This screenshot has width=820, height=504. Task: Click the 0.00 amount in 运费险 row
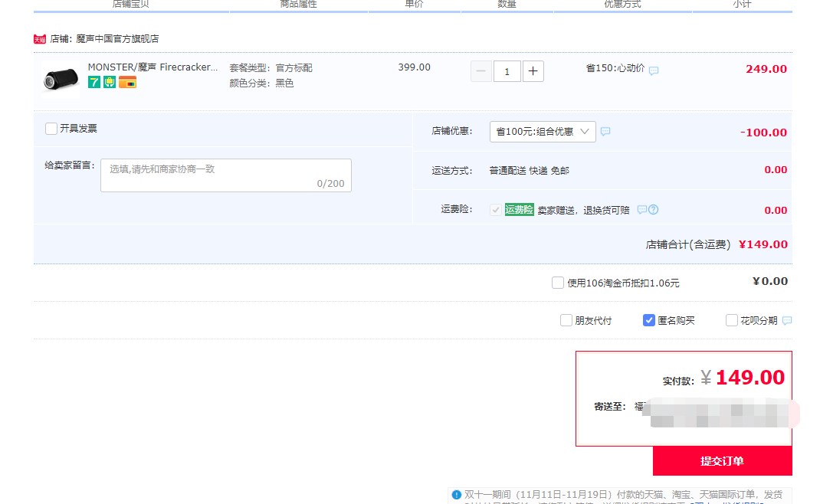776,210
